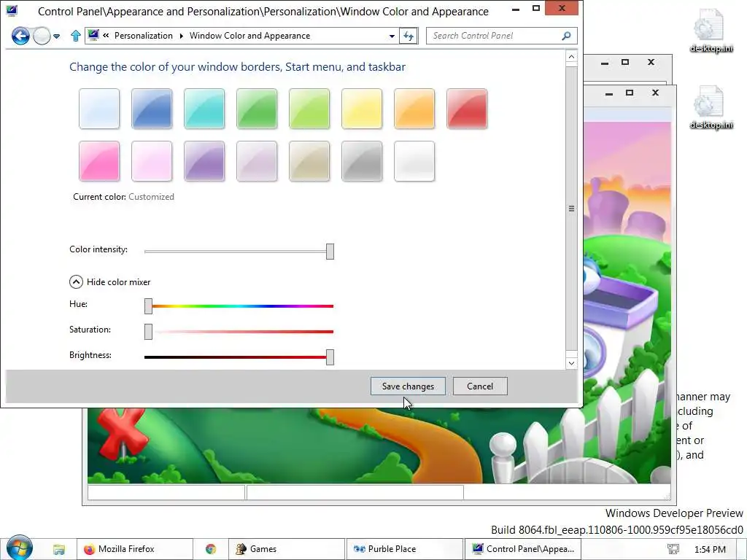Click the Cancel button
Viewport: 747px width, 560px height.
coord(480,386)
